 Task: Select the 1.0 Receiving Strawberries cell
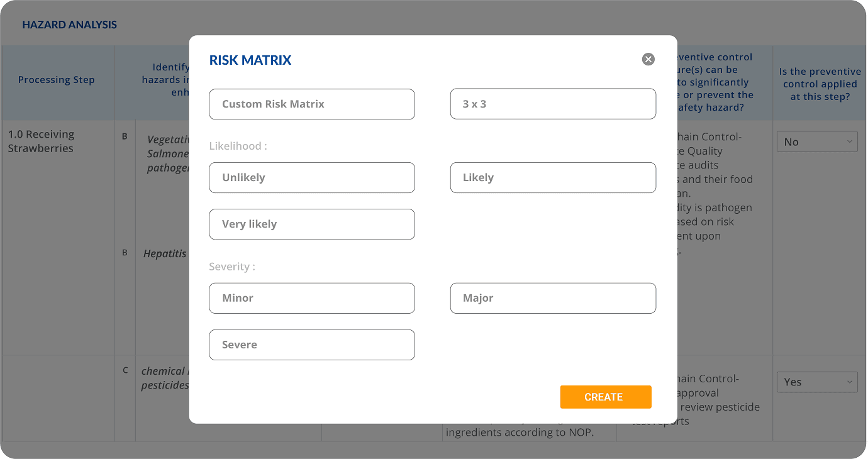[x=42, y=141]
